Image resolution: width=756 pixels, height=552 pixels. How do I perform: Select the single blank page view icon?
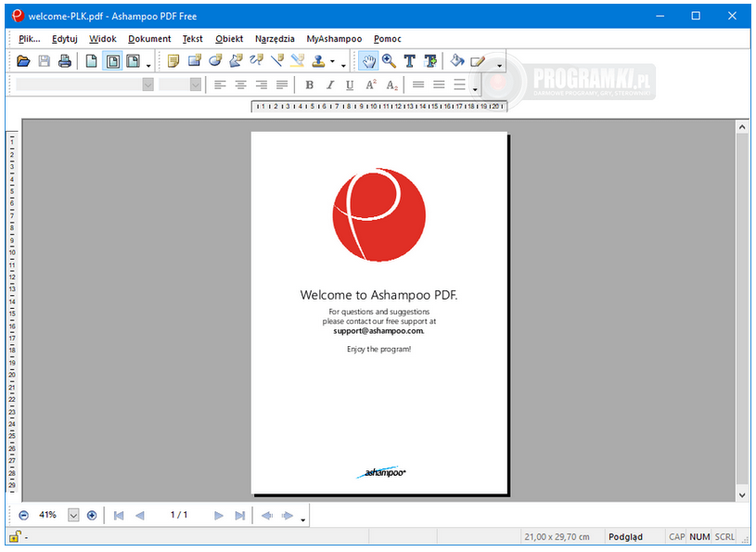click(x=91, y=61)
